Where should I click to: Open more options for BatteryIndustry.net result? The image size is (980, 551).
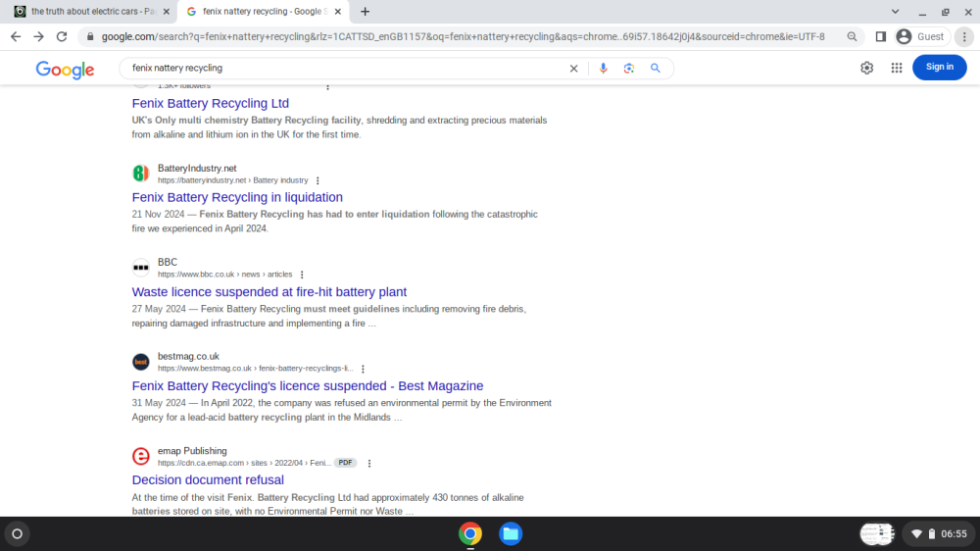click(x=318, y=180)
